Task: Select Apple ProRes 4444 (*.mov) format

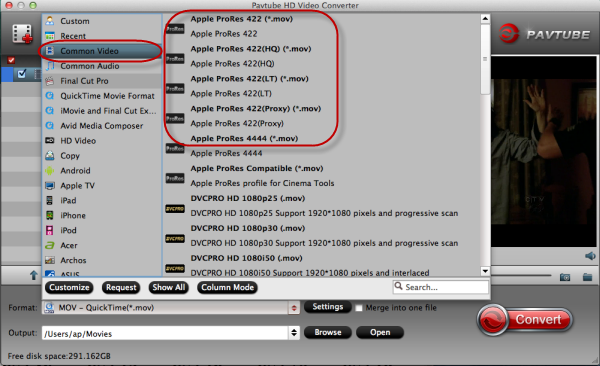Action: 244,138
